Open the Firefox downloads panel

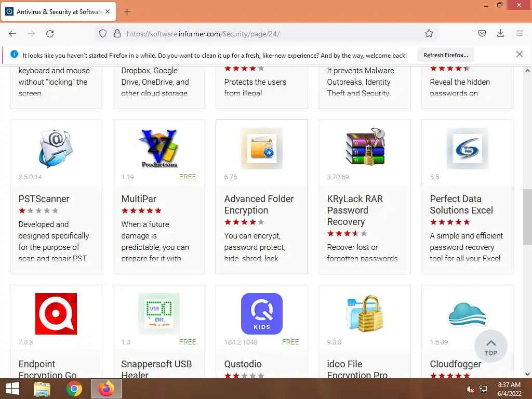click(500, 33)
